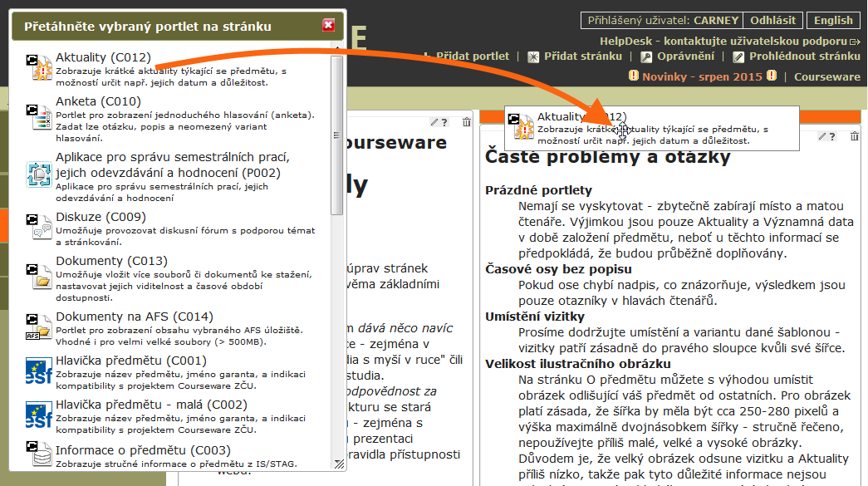Click the Velikost ilustračního obrázku heading

578,364
